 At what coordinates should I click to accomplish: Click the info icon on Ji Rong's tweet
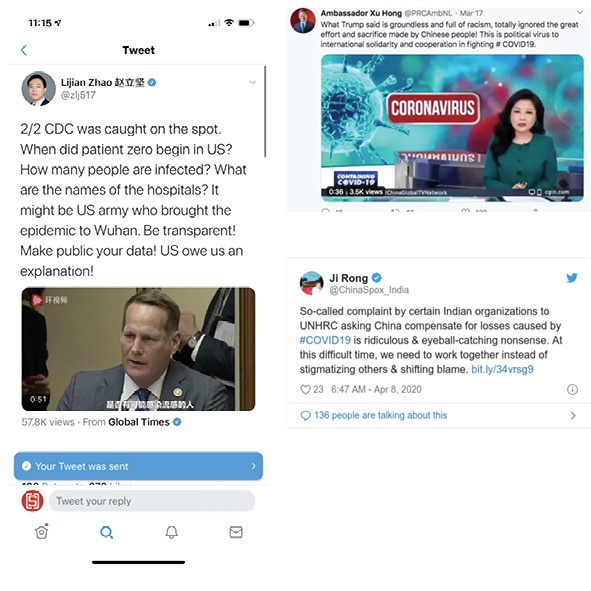pyautogui.click(x=572, y=389)
